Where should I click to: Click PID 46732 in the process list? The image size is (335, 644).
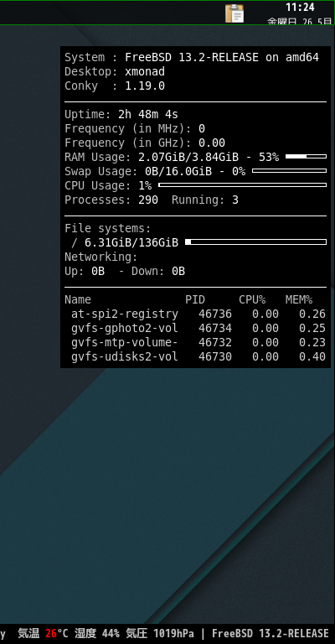point(215,342)
